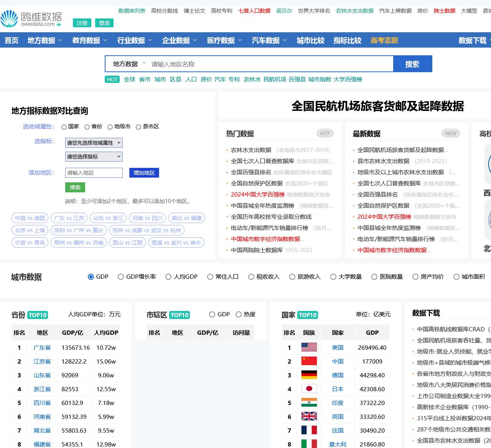Click the China flag icon
491x448 pixels.
pyautogui.click(x=309, y=361)
